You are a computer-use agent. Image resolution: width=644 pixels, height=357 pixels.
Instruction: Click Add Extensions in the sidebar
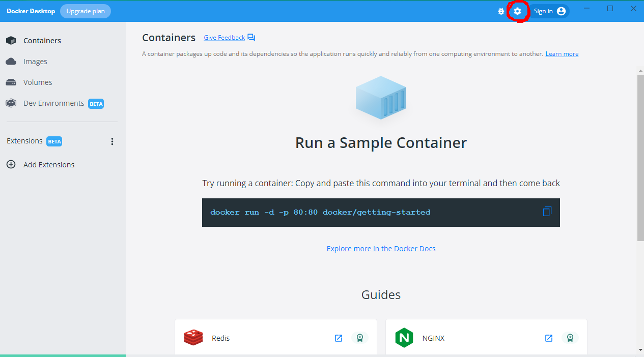pos(49,165)
